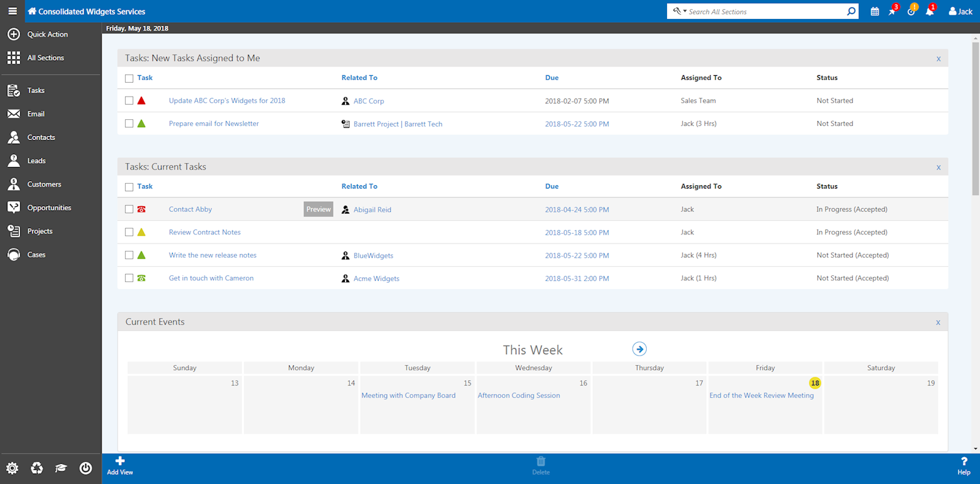Check the Prepare email for Newsletter task
980x484 pixels.
[129, 124]
